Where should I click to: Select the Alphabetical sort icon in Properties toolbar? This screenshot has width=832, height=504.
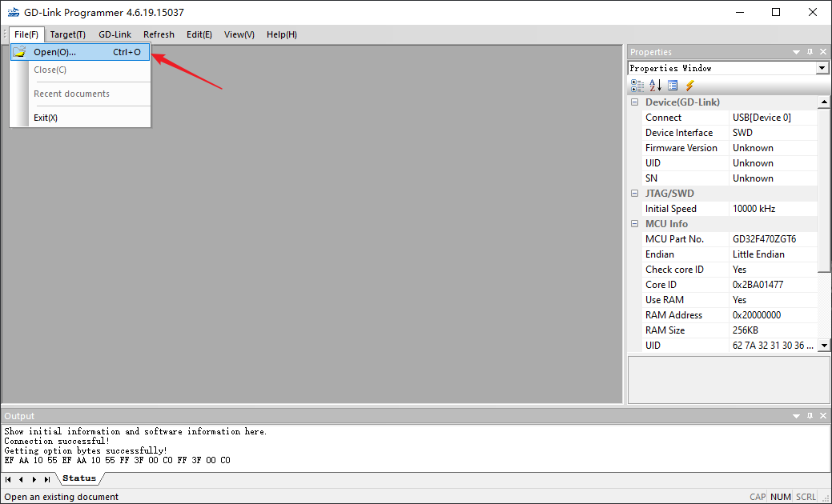pyautogui.click(x=655, y=86)
